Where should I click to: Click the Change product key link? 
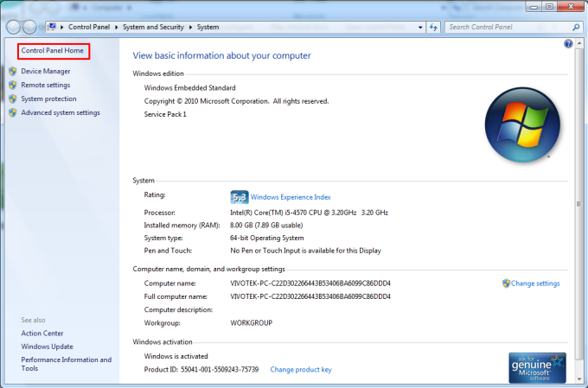301,370
